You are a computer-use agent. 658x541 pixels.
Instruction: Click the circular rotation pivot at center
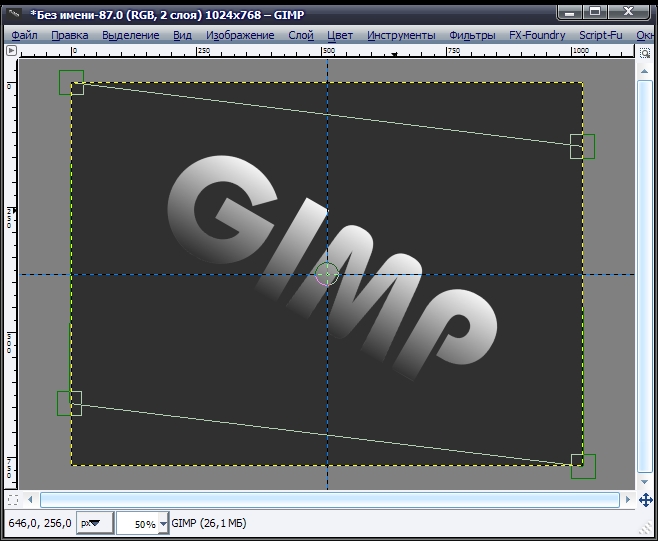pos(327,274)
